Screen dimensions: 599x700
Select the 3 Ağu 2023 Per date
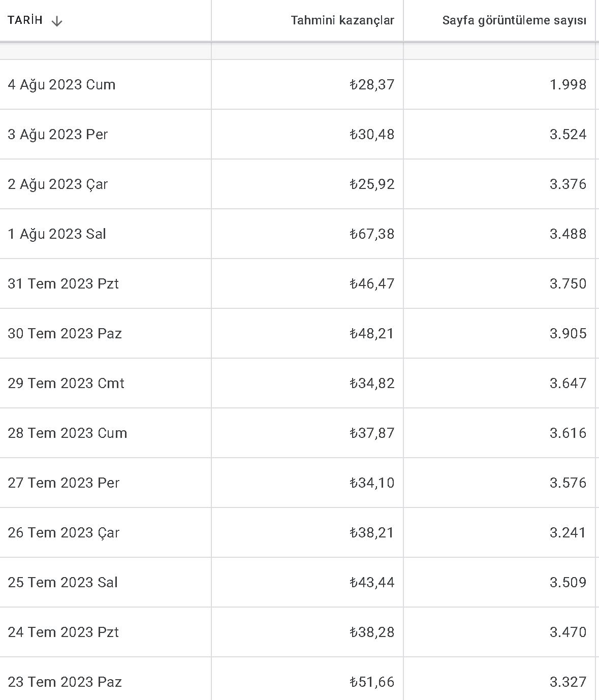coord(58,134)
